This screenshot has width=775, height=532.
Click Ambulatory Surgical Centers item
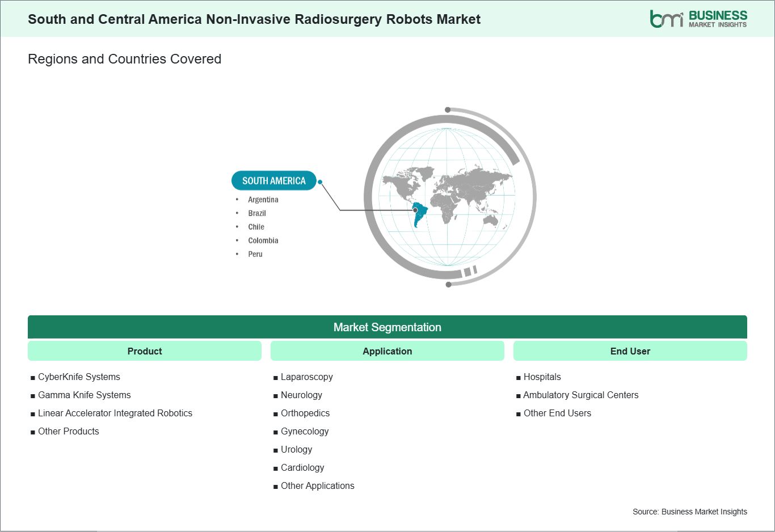[581, 395]
